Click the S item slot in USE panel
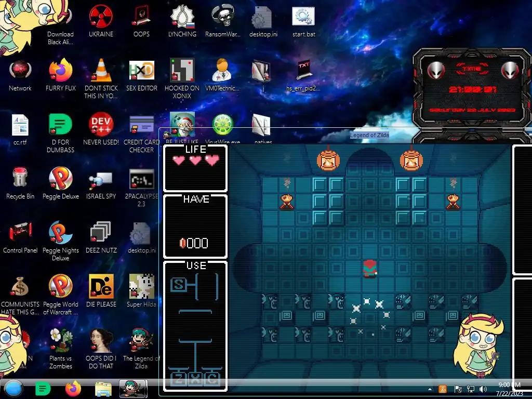This screenshot has width=532, height=399. pyautogui.click(x=178, y=284)
